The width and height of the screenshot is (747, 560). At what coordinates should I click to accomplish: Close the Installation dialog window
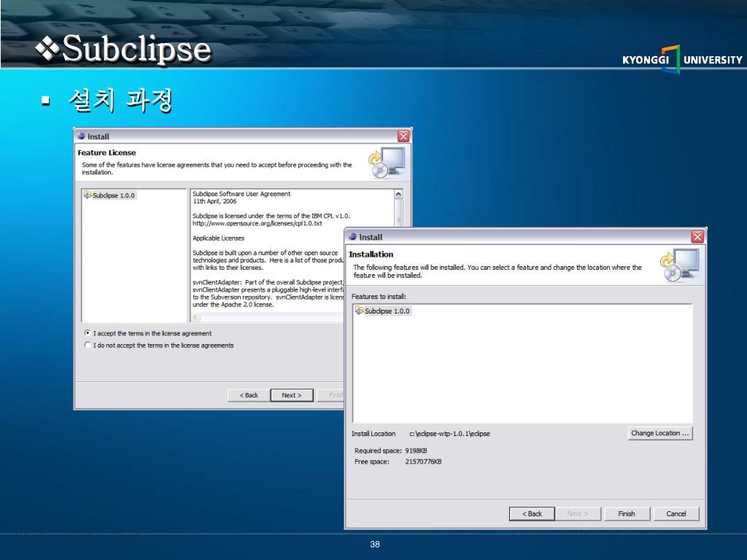tap(697, 237)
